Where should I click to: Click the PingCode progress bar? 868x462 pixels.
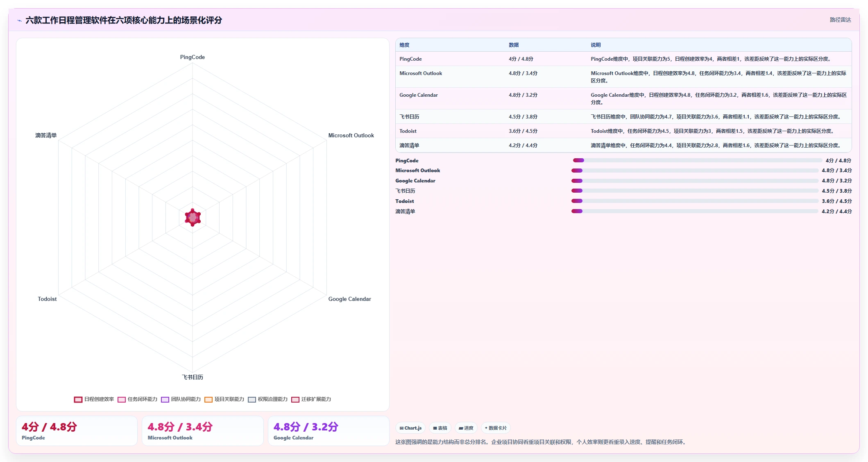coord(697,160)
